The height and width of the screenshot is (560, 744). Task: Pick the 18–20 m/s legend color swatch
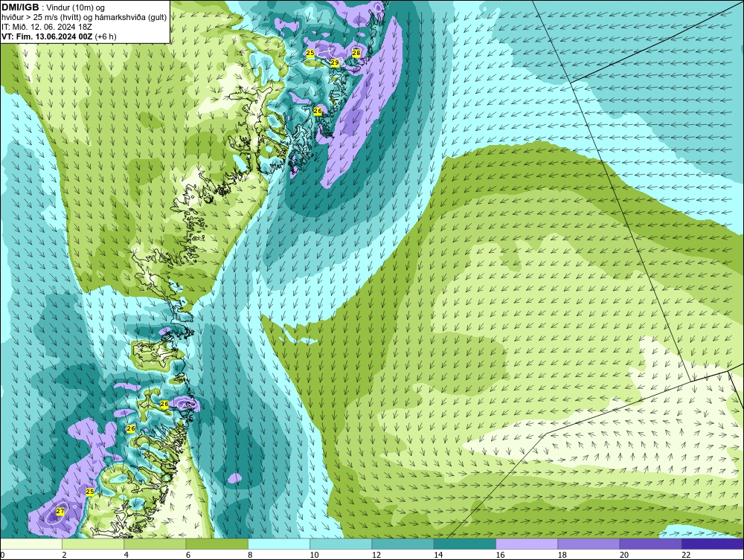(589, 544)
